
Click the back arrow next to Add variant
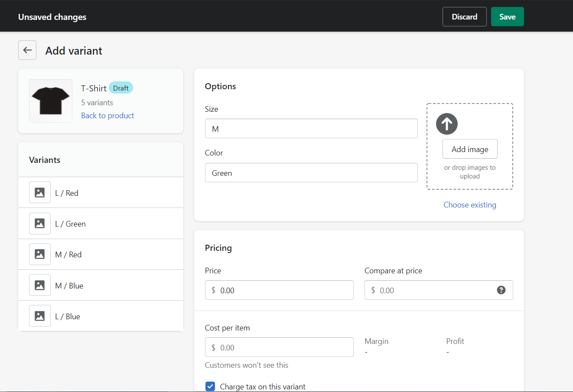[27, 50]
